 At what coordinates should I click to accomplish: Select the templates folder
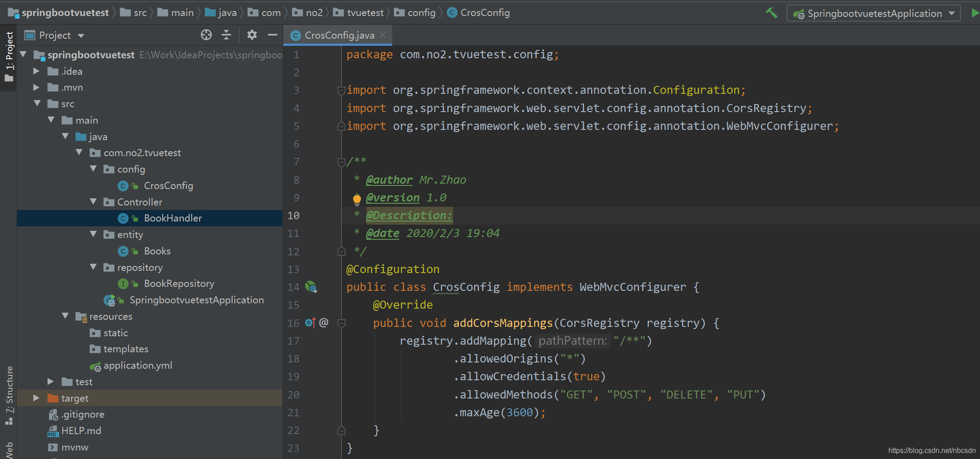click(x=126, y=349)
